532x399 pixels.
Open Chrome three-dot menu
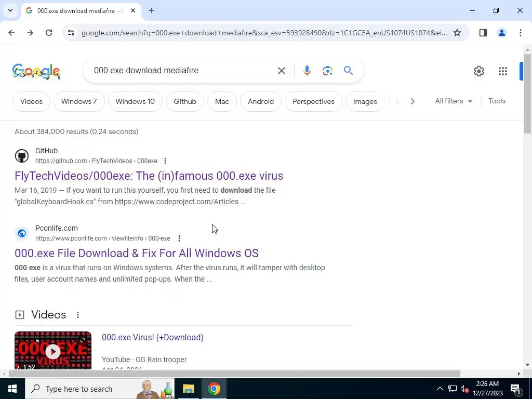point(520,33)
